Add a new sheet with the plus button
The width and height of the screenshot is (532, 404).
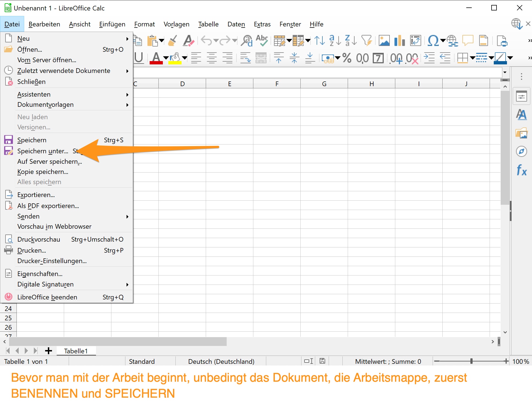pyautogui.click(x=48, y=351)
